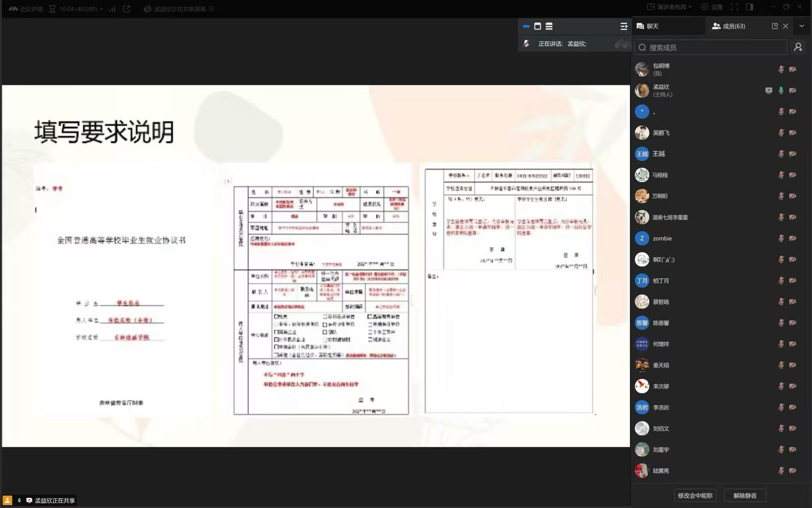Image resolution: width=812 pixels, height=508 pixels.
Task: Enter fullscreen mode icon
Action: (x=734, y=7)
